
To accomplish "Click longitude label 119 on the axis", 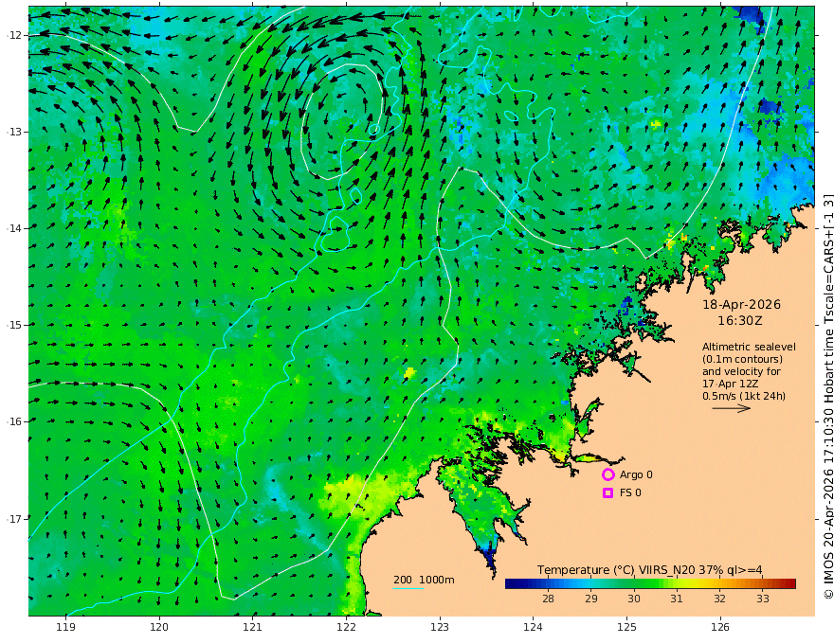I will pos(65,627).
